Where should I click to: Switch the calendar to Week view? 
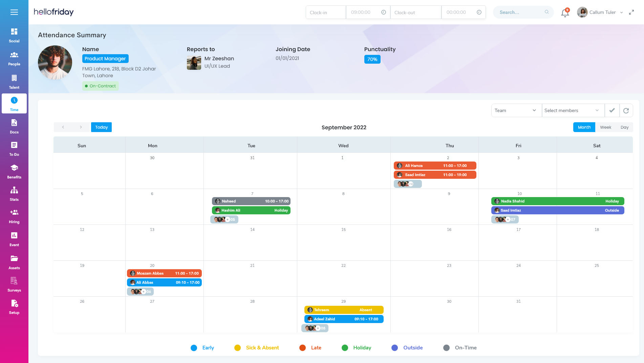605,127
